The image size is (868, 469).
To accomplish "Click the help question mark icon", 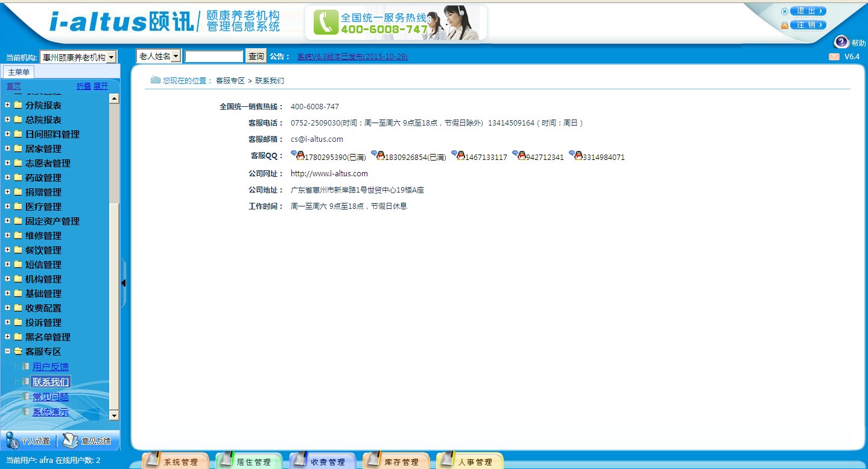I will pyautogui.click(x=841, y=42).
